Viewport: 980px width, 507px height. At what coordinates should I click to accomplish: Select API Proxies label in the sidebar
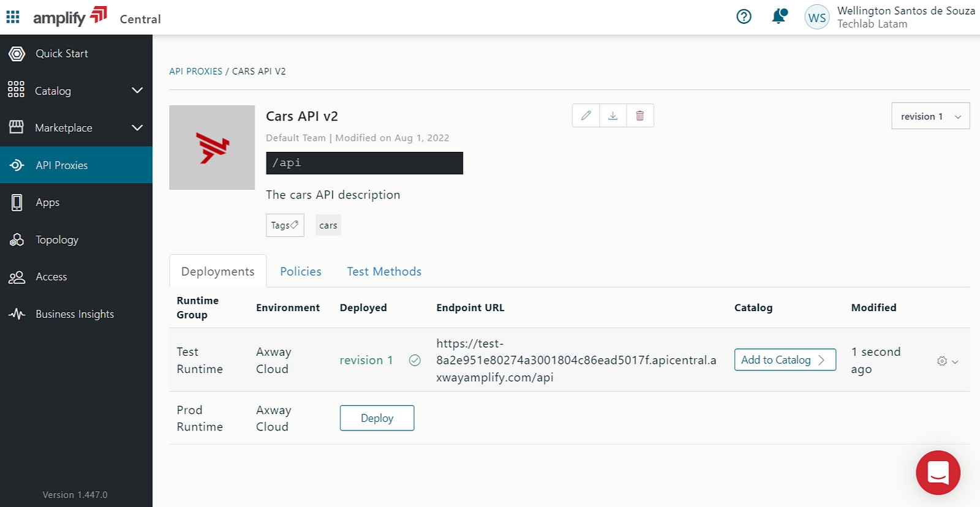pyautogui.click(x=62, y=165)
